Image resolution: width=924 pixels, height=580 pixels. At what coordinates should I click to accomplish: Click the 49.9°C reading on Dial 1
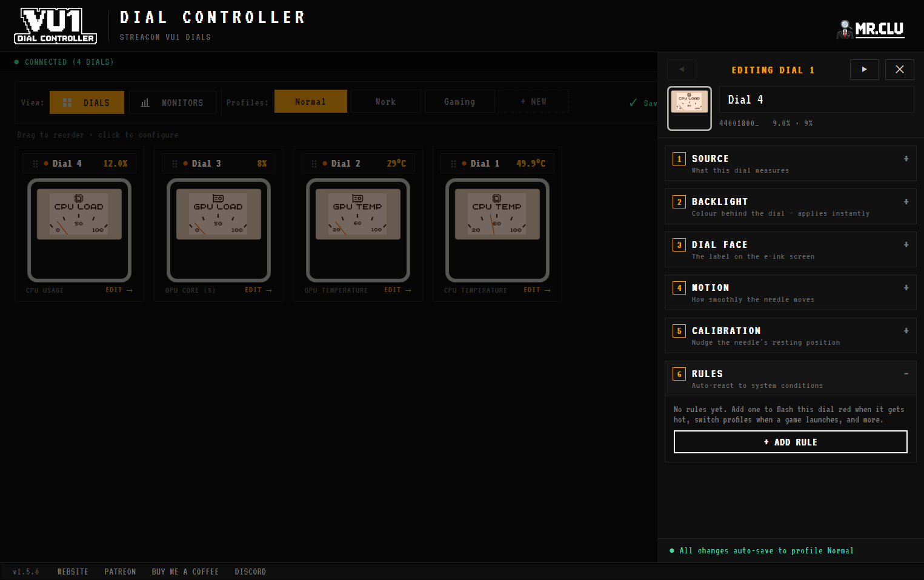coord(531,164)
